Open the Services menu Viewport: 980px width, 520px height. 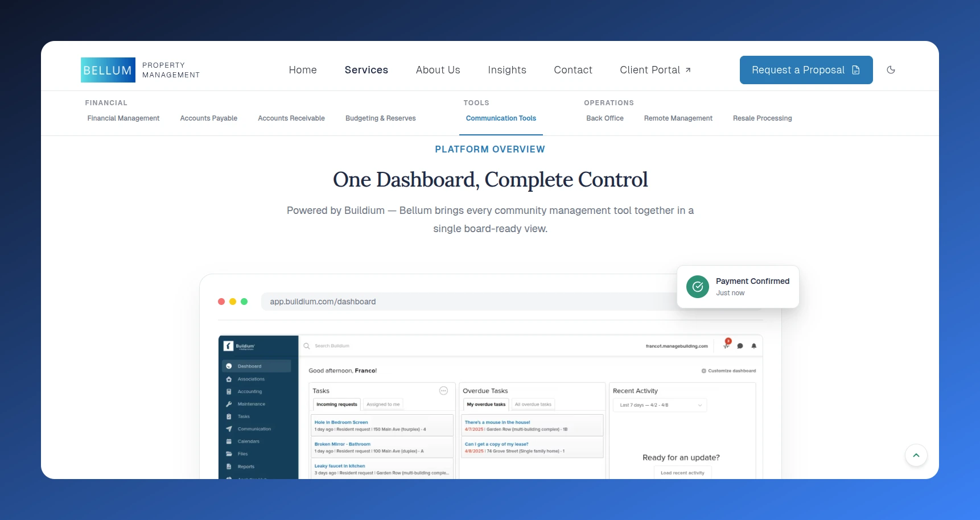point(367,70)
